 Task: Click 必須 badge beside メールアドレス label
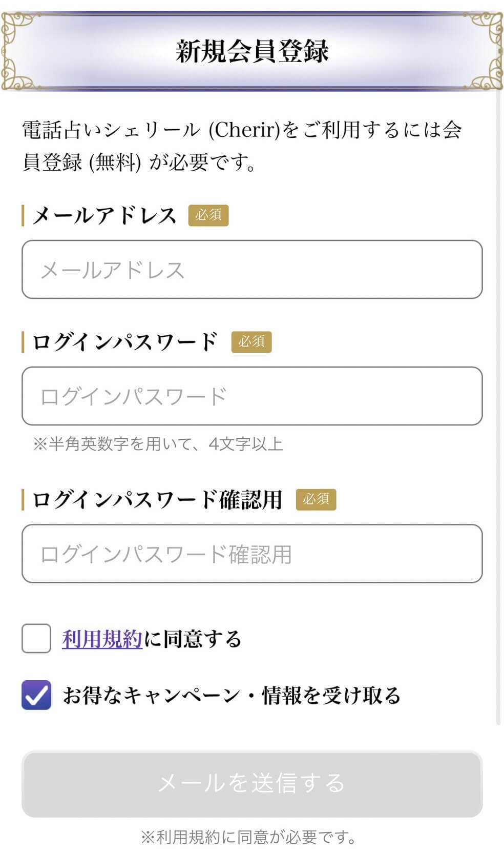pos(208,215)
